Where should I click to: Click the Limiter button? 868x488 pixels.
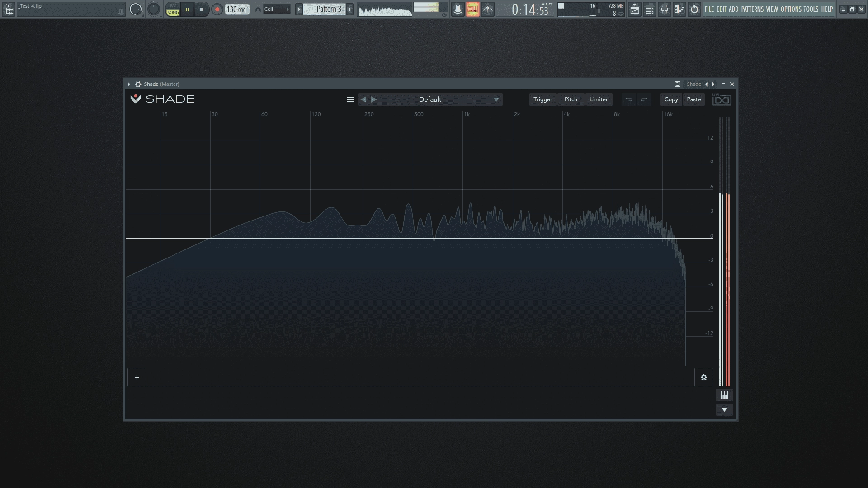pos(599,99)
